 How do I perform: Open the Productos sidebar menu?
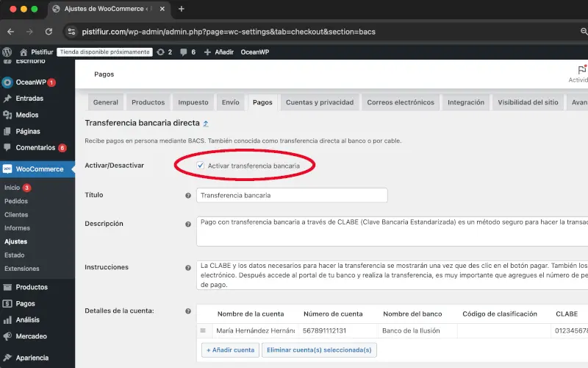pos(32,287)
